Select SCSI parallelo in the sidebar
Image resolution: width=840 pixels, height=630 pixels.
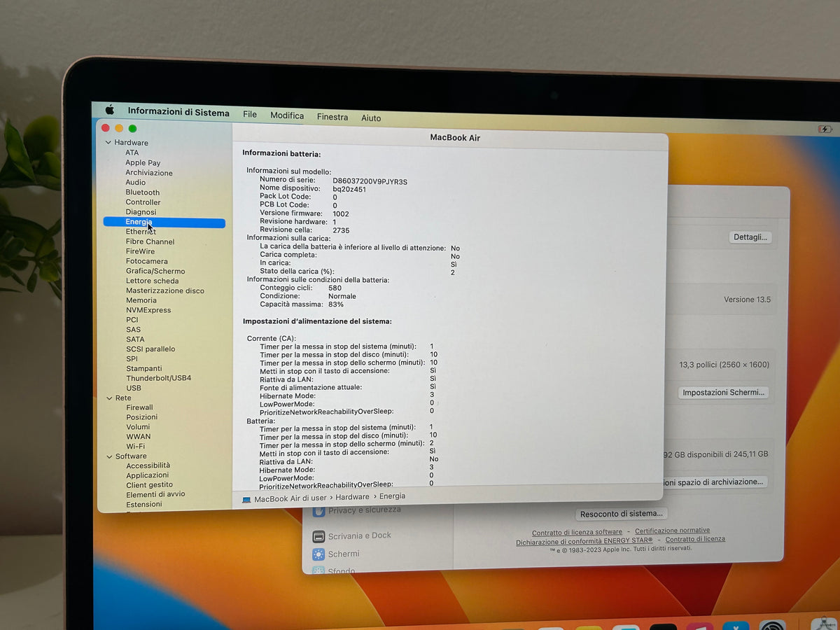(x=150, y=349)
